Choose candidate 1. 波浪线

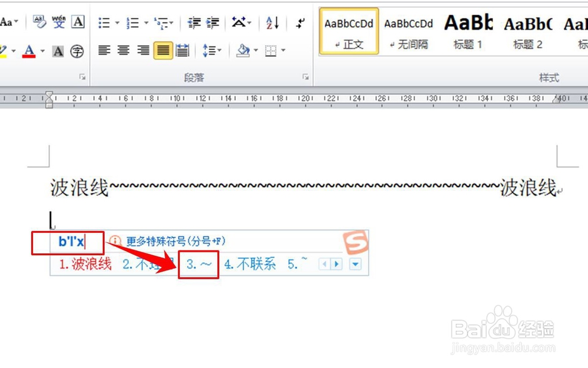click(x=85, y=264)
